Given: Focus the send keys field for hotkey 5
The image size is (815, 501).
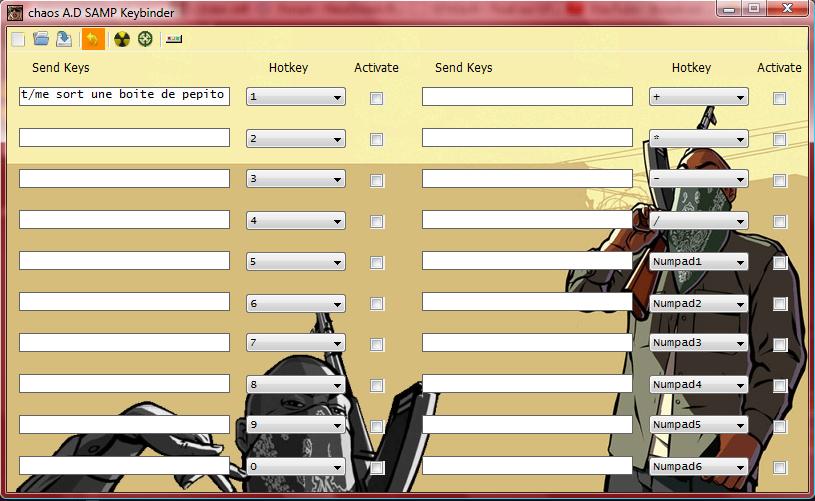Looking at the screenshot, I should [124, 260].
